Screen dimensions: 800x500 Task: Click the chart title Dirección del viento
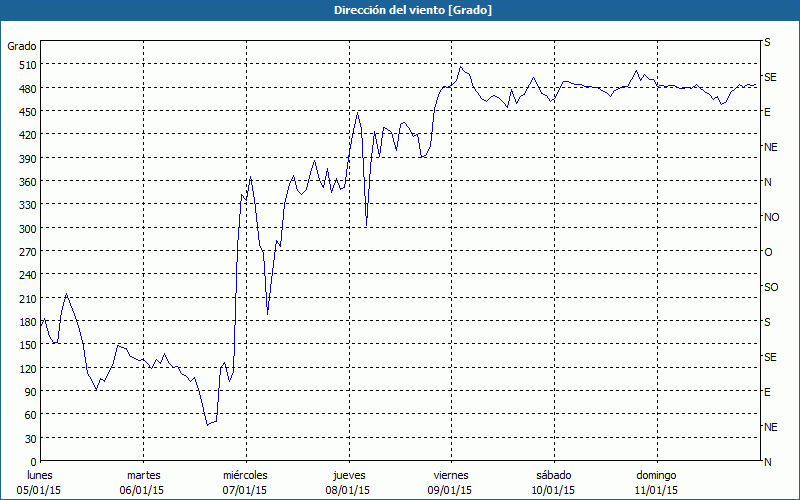(x=399, y=10)
